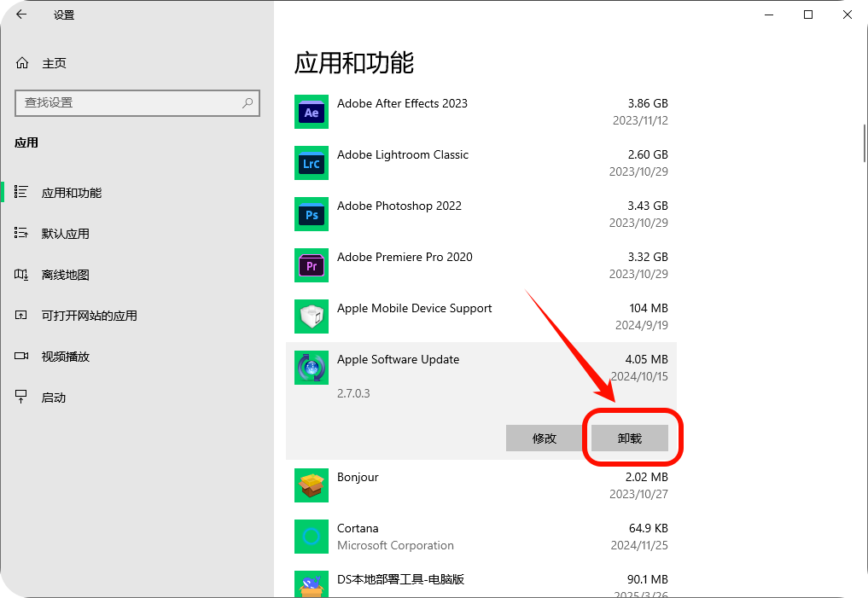Click the 卸载 uninstall button
The height and width of the screenshot is (598, 868).
click(x=629, y=438)
